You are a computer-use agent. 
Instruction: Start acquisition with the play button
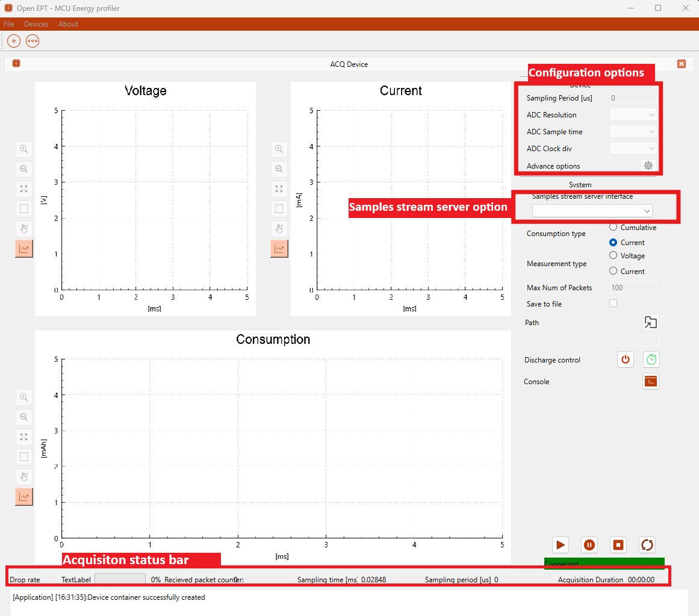click(x=561, y=545)
